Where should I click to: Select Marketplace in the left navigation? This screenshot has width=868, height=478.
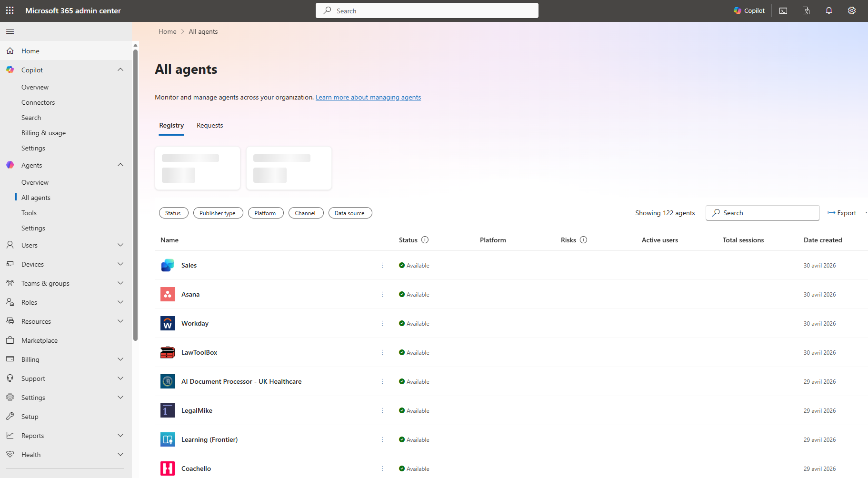coord(40,340)
